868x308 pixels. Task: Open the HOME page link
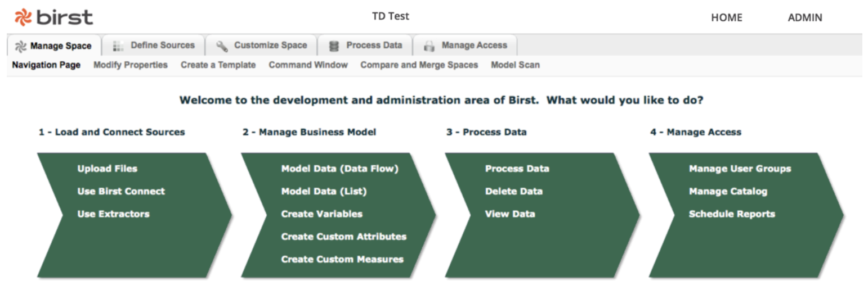click(x=726, y=17)
